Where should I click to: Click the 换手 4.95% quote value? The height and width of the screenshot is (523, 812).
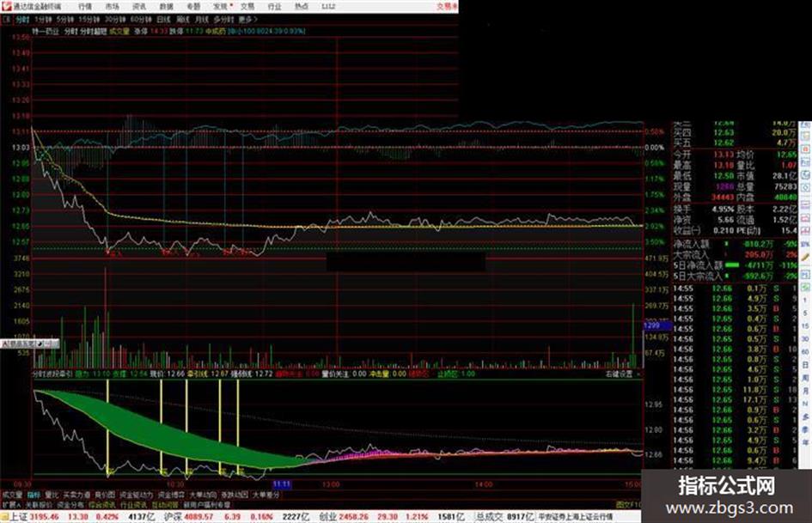[x=723, y=210]
